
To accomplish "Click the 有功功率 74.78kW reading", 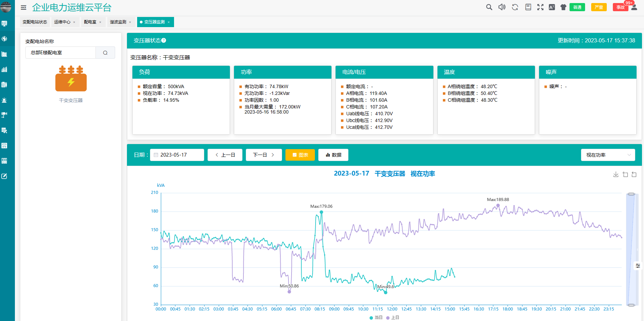I will pos(266,86).
